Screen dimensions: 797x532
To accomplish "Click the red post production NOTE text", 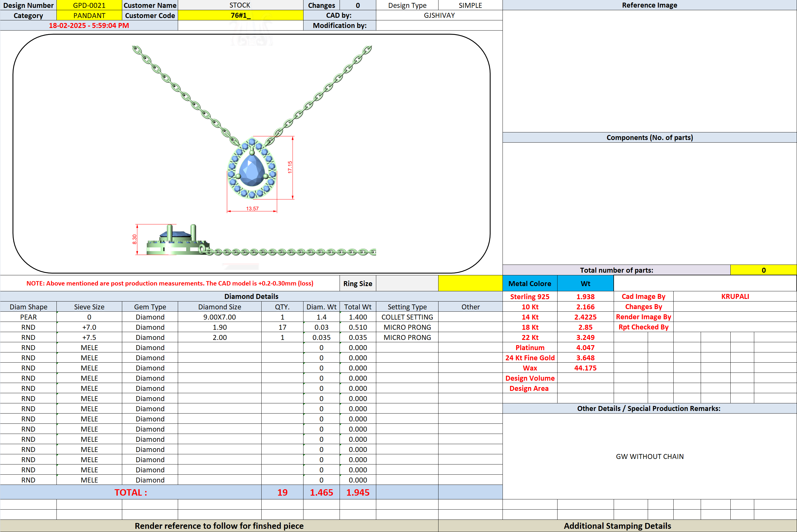I will pos(170,283).
